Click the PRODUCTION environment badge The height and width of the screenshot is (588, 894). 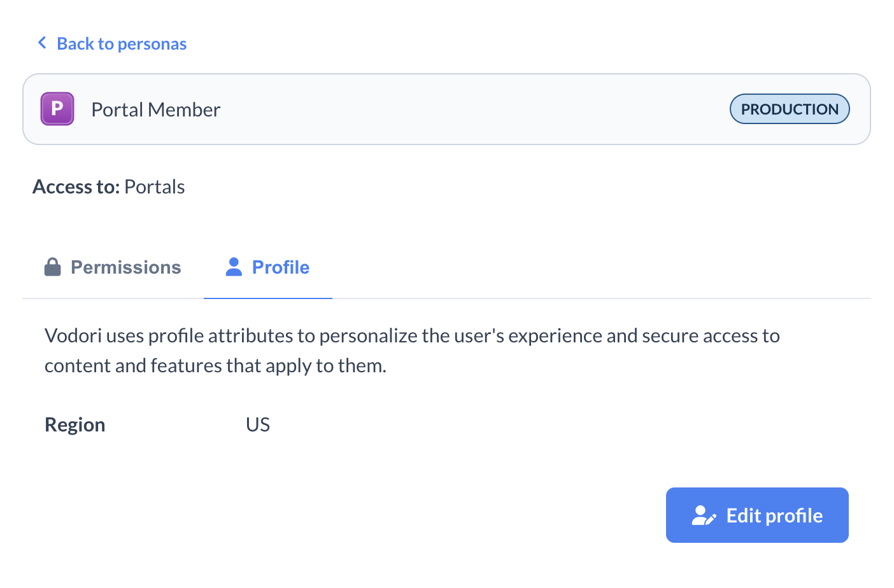[x=789, y=109]
